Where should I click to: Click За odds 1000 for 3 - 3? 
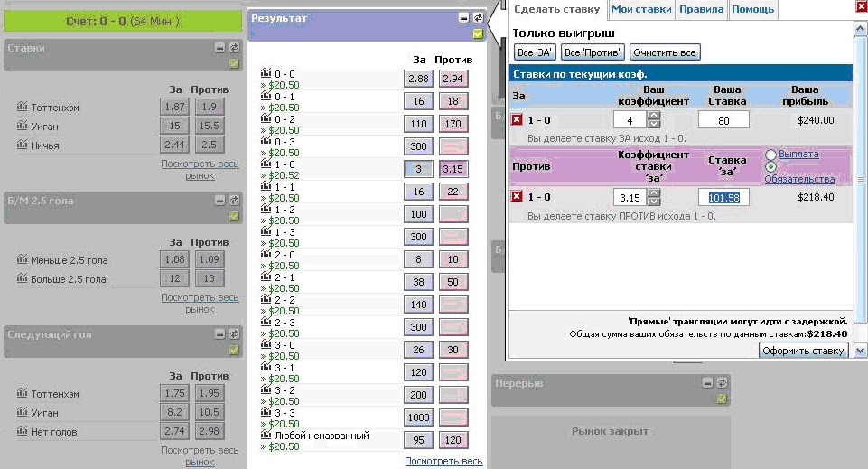click(418, 417)
